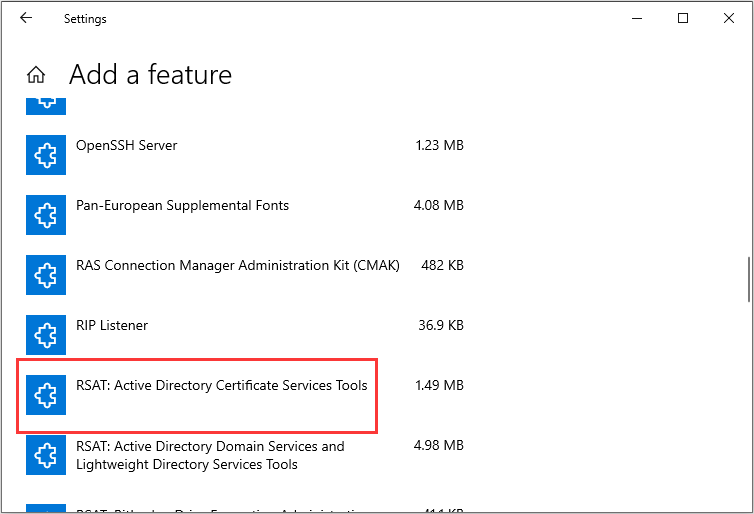This screenshot has width=754, height=514.
Task: Click the 1.23 MB size value
Action: (440, 145)
